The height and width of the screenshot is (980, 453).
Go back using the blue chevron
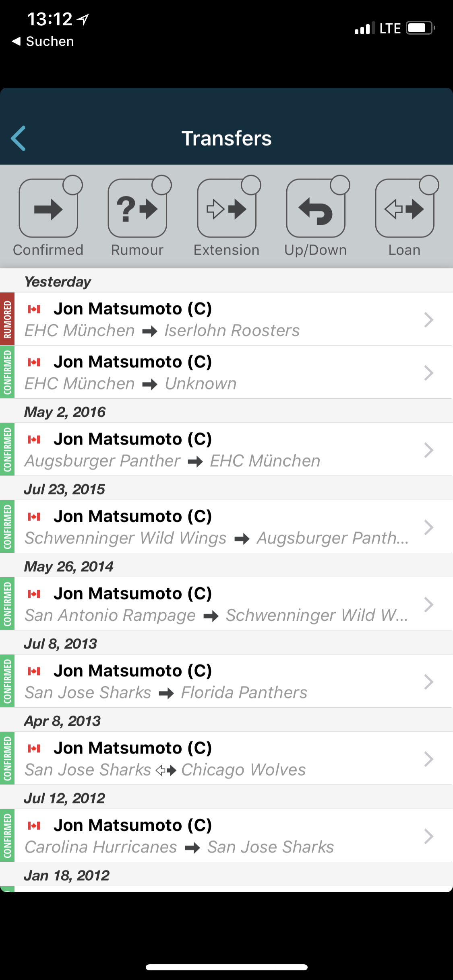pos(19,138)
